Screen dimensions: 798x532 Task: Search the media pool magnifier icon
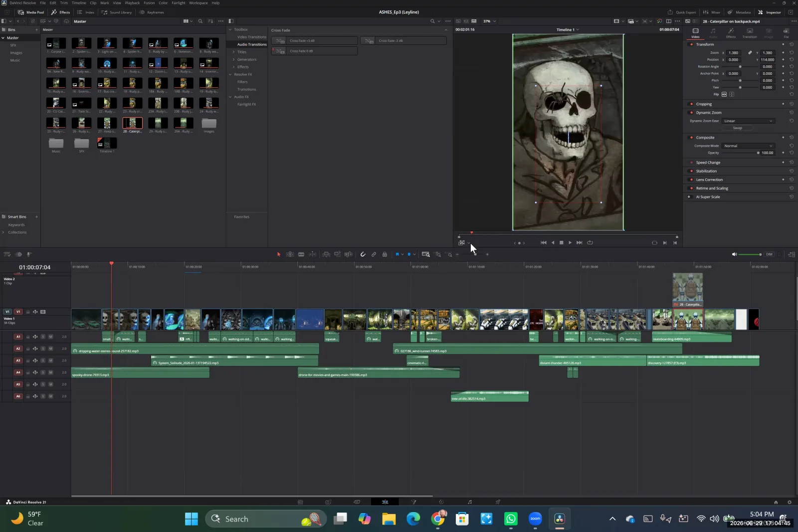click(x=200, y=21)
